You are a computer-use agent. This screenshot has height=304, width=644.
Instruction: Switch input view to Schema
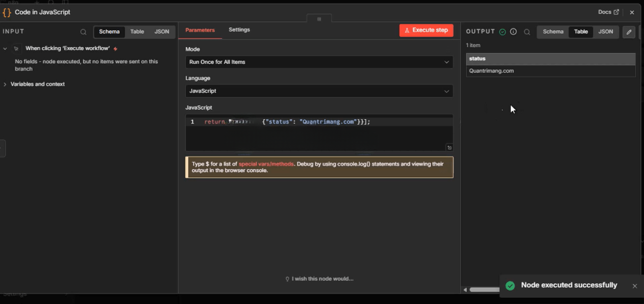tap(109, 32)
